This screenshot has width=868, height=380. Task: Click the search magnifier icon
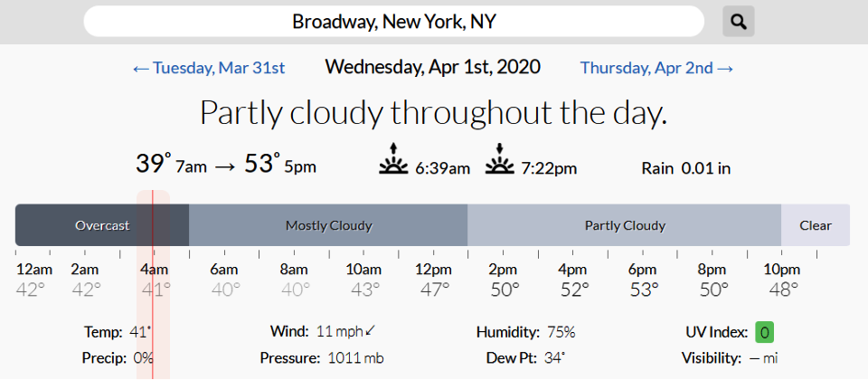(738, 22)
